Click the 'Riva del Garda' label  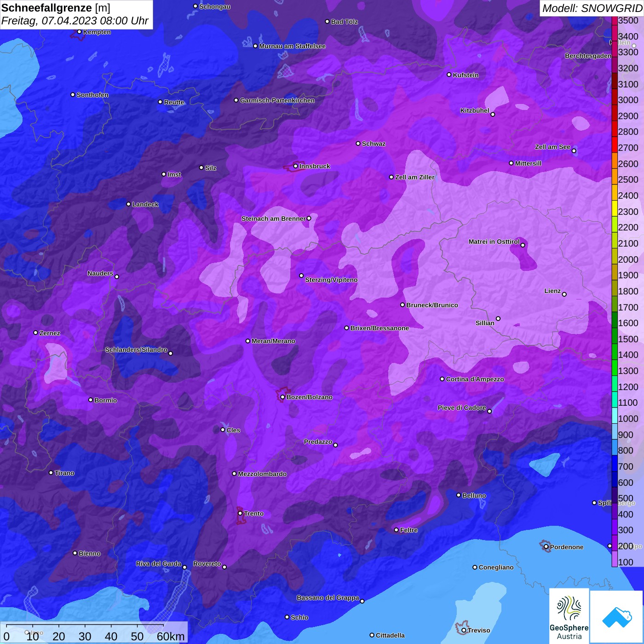point(159,563)
